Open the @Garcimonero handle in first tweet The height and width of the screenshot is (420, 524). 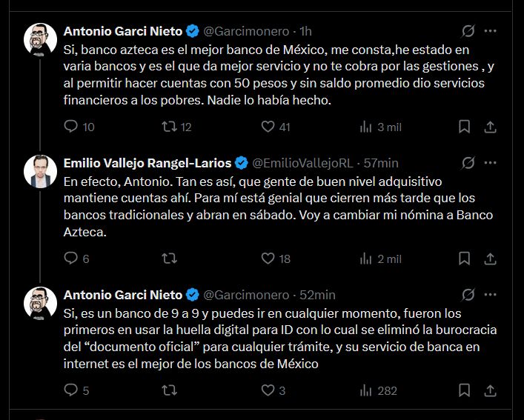click(245, 31)
